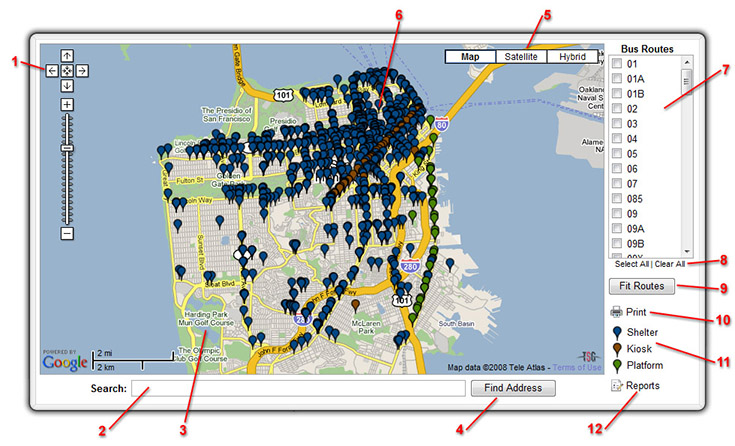Open Reports via the document icon
The height and width of the screenshot is (446, 735).
point(617,385)
